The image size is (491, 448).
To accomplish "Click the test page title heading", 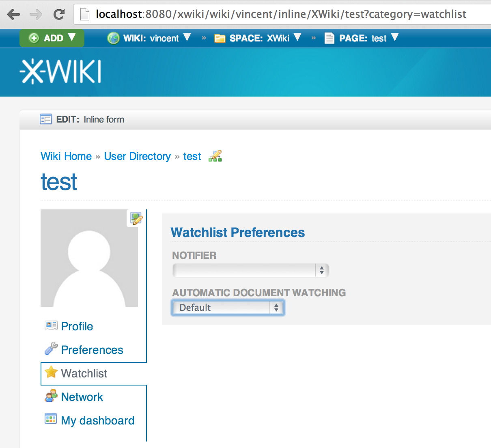I will (59, 181).
